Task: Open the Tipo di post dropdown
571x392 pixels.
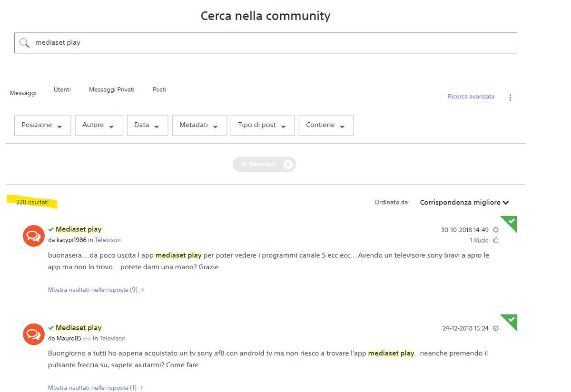Action: [x=262, y=125]
